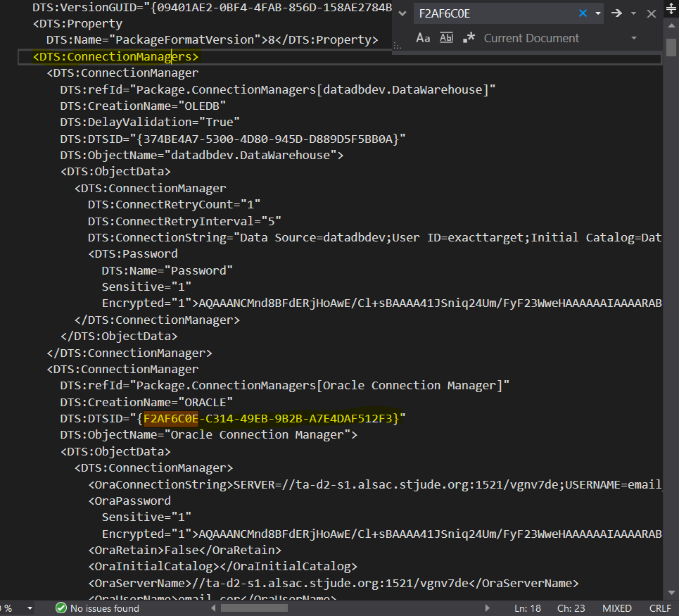Click the MIXED tabs indicator
The height and width of the screenshot is (616, 679).
(x=616, y=608)
